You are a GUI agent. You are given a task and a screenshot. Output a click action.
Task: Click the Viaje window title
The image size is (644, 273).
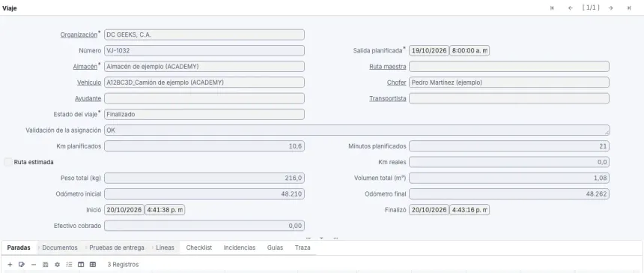click(x=10, y=8)
